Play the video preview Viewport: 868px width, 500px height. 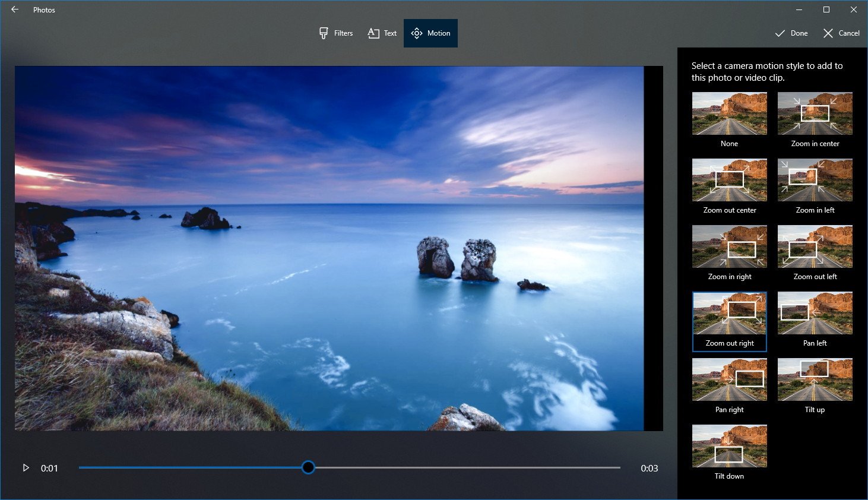(x=26, y=468)
